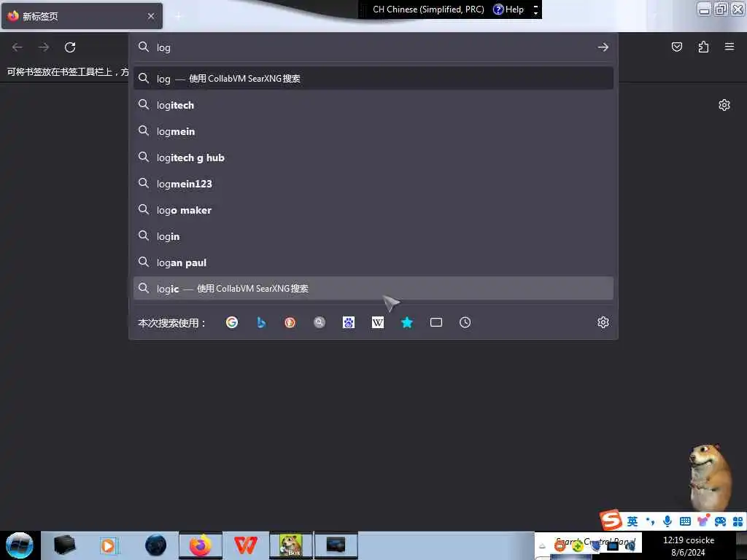Open the hamster Box taskbar app
The width and height of the screenshot is (747, 560).
(x=290, y=545)
